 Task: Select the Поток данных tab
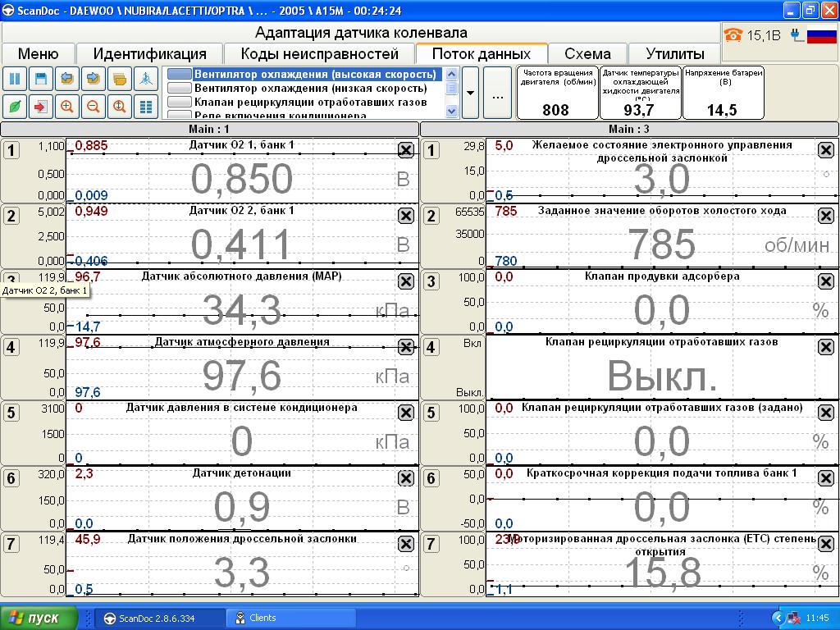coord(481,53)
